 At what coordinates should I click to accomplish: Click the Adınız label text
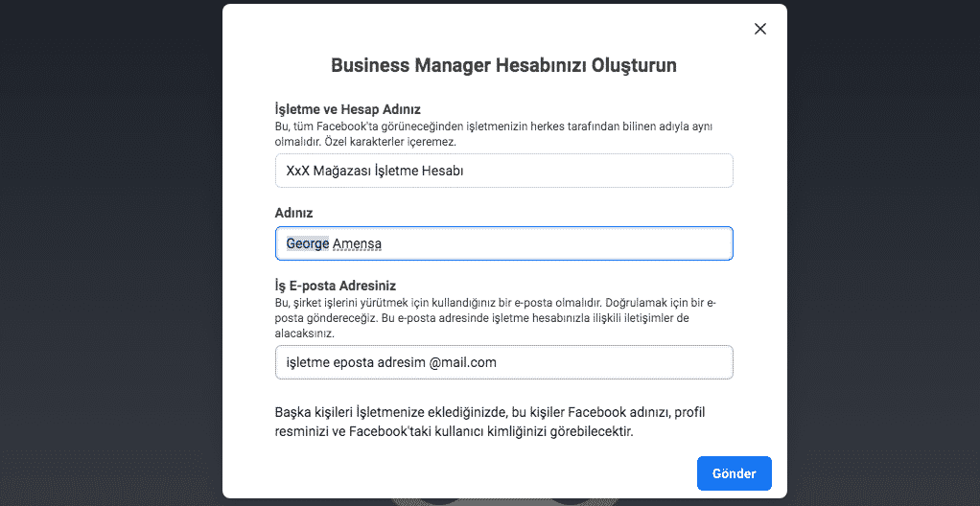pos(293,213)
